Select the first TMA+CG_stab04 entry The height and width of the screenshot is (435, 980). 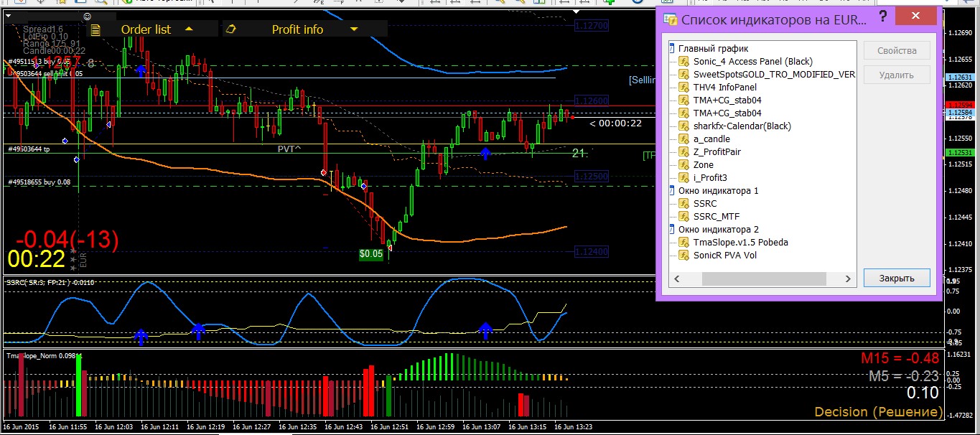tap(727, 100)
